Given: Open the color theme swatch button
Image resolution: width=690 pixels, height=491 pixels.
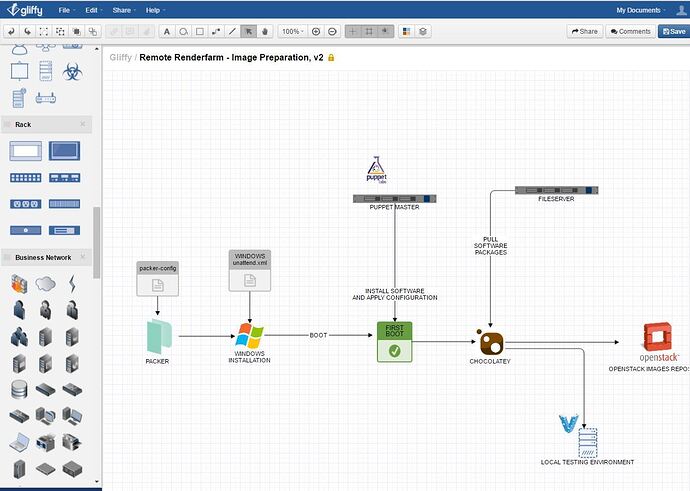Looking at the screenshot, I should [406, 31].
